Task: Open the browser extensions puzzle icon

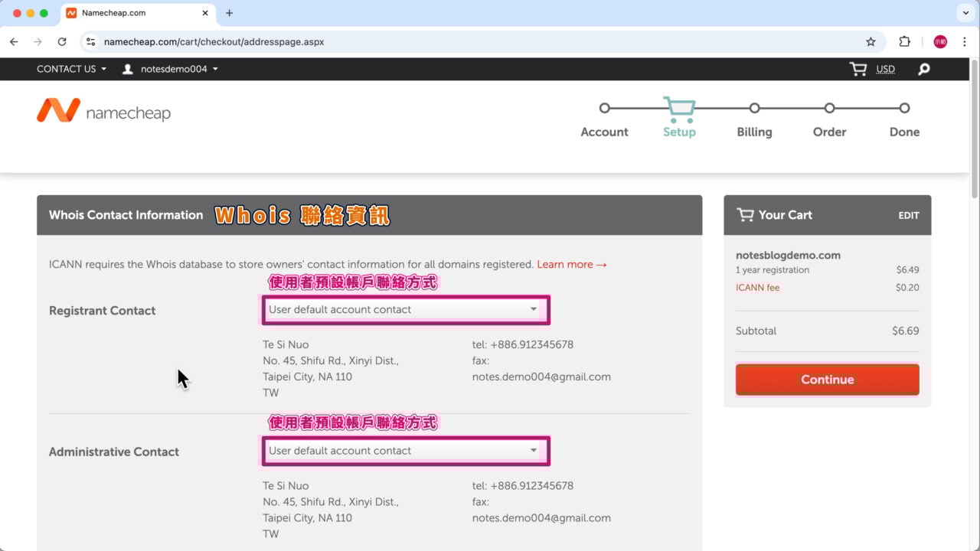Action: click(x=904, y=41)
